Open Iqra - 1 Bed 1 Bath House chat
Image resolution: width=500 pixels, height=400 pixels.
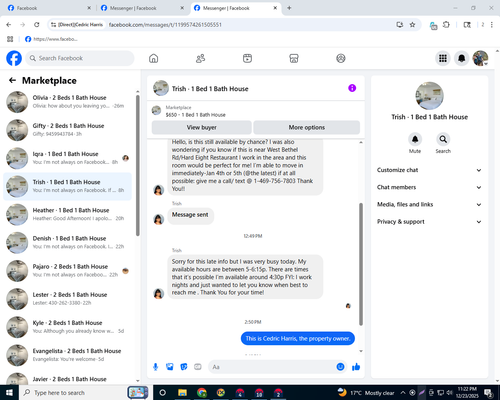click(67, 158)
